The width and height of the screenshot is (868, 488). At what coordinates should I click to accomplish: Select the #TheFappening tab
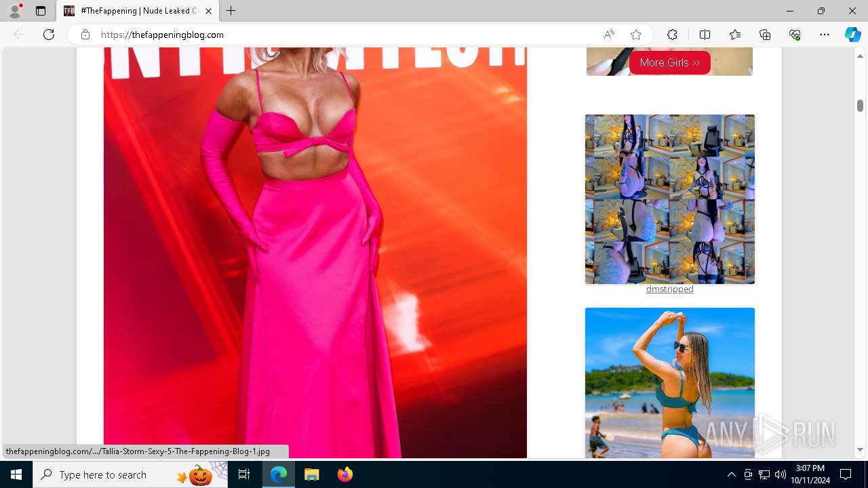(x=138, y=11)
